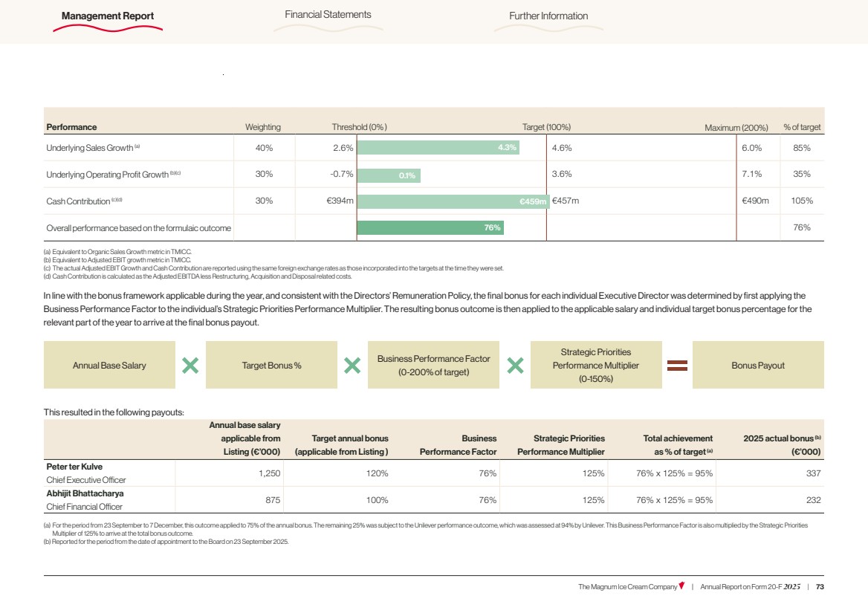Select Strategic Priorities Performance Multiplier box
The width and height of the screenshot is (868, 613).
tap(596, 365)
